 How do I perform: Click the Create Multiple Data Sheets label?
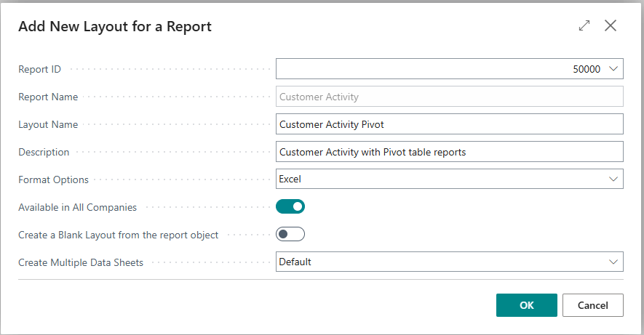(x=81, y=262)
